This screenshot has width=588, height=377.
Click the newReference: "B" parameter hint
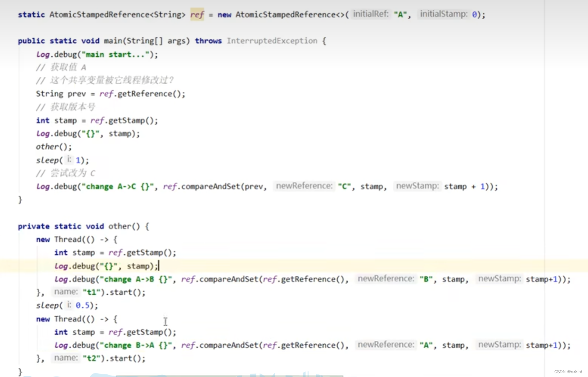click(385, 278)
